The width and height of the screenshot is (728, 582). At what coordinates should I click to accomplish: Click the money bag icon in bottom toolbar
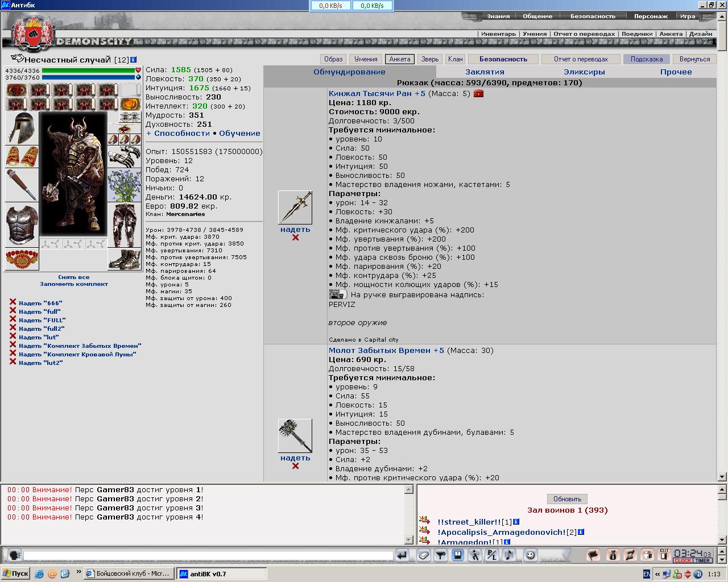(x=613, y=555)
